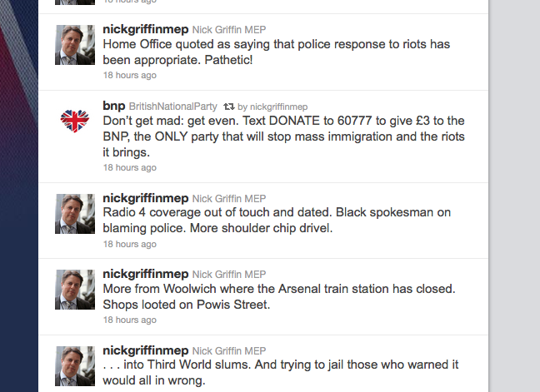The height and width of the screenshot is (392, 540).
Task: Click avatar on Third World slums tweet
Action: (x=75, y=365)
